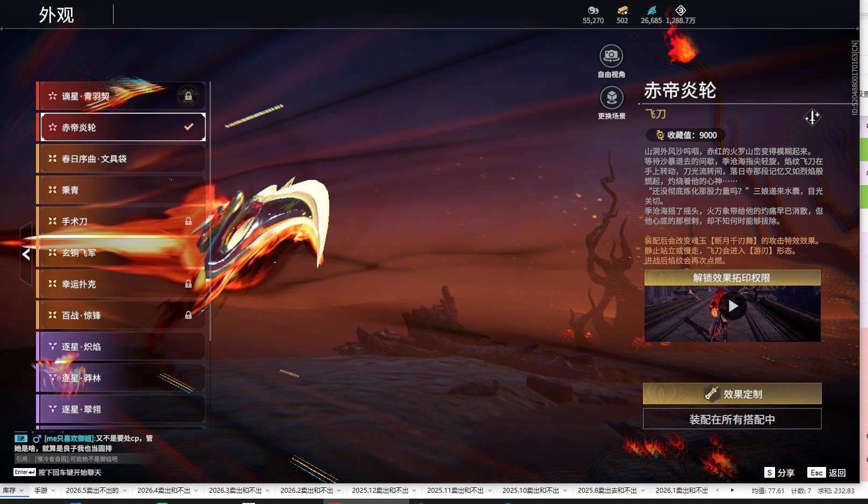Click the 外观 page title
The height and width of the screenshot is (504, 868).
click(x=56, y=15)
